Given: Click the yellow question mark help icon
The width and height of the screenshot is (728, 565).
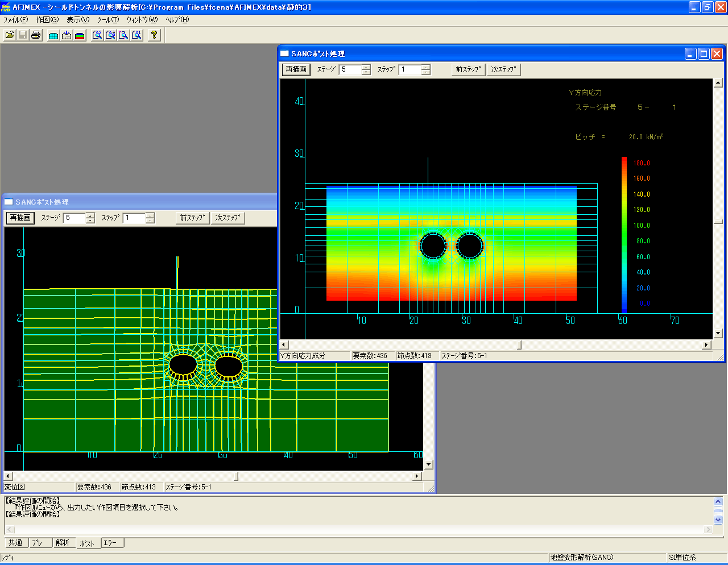Looking at the screenshot, I should point(154,35).
